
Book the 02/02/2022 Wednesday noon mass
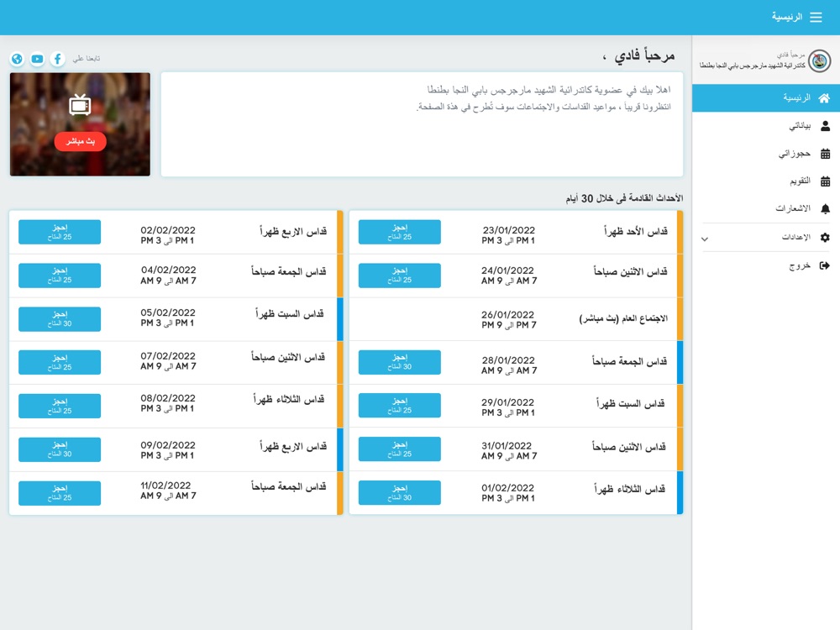click(x=60, y=232)
